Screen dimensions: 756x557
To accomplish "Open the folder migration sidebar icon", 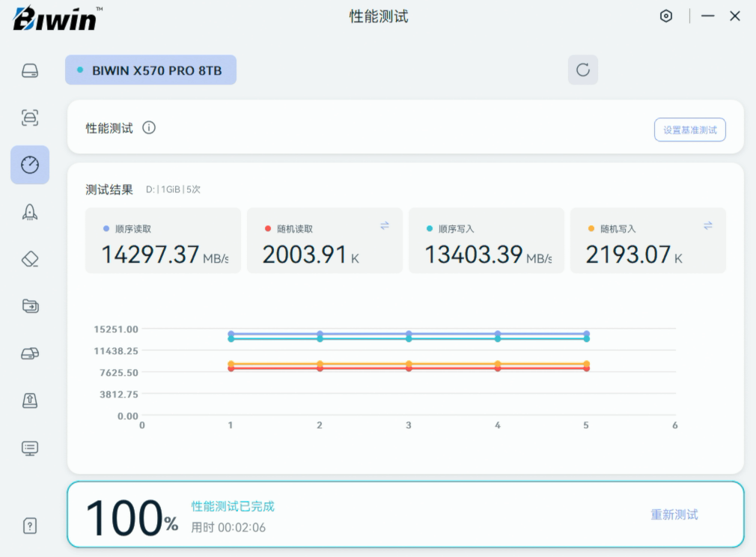I will pyautogui.click(x=30, y=305).
